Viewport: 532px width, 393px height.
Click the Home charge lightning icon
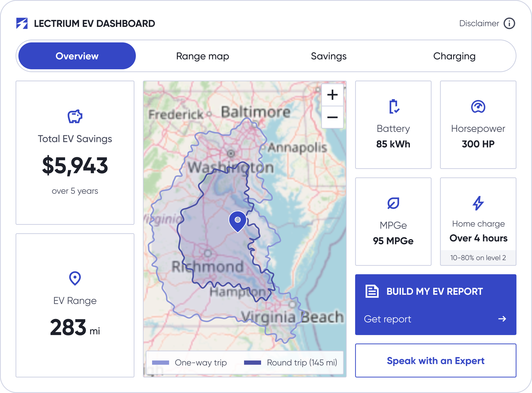click(478, 203)
